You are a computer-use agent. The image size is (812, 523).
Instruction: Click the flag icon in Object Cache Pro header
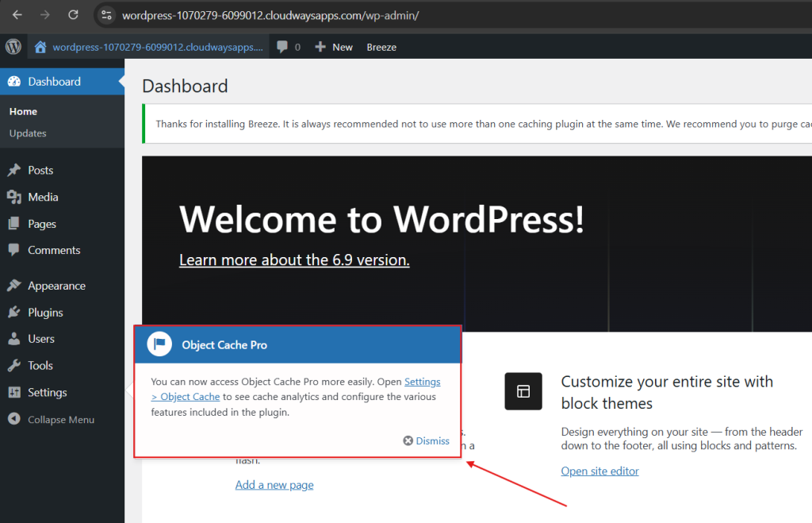(159, 344)
